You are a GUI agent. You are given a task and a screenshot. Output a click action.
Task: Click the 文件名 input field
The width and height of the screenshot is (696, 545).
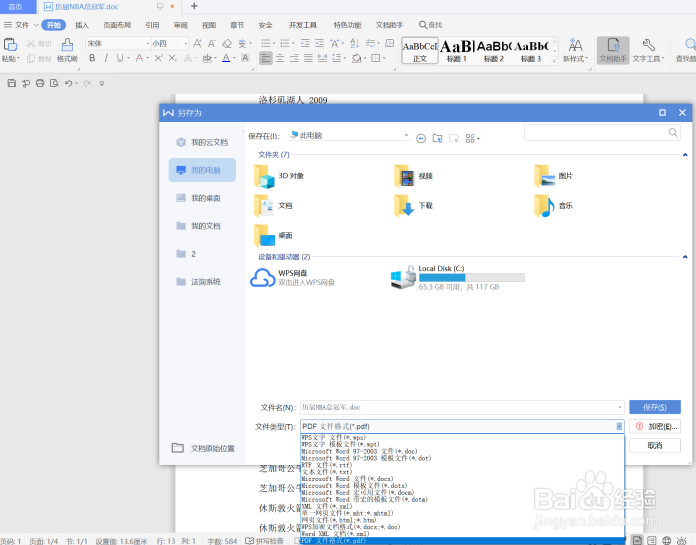click(462, 407)
